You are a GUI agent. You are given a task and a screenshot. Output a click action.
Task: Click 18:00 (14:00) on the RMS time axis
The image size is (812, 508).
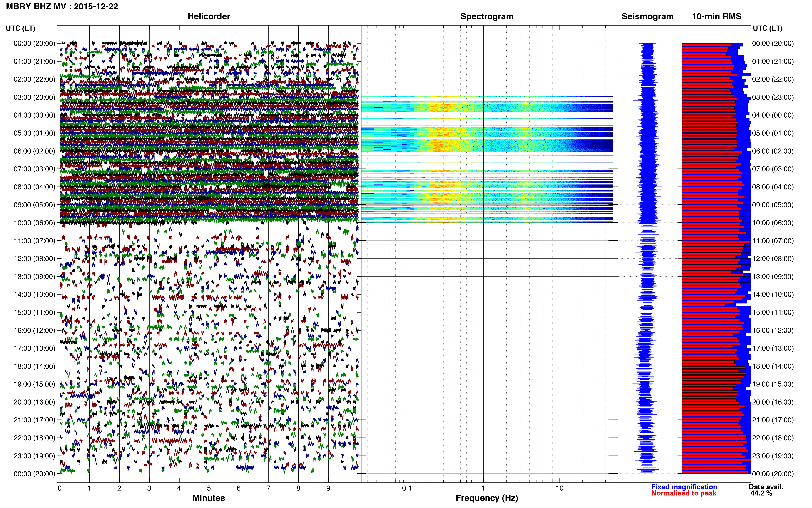pyautogui.click(x=773, y=366)
